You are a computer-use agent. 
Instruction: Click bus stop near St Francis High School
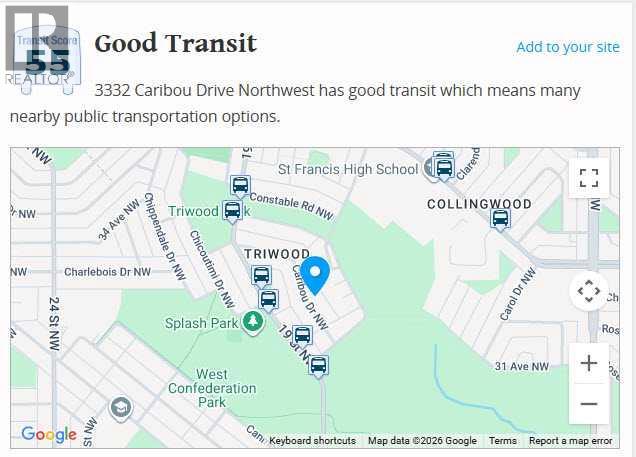443,167
